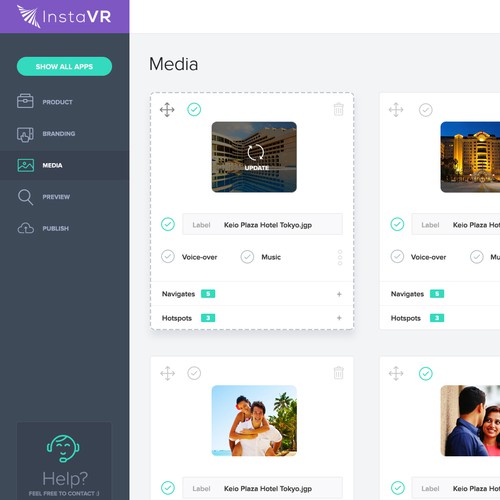Click the Media page heading

173,64
